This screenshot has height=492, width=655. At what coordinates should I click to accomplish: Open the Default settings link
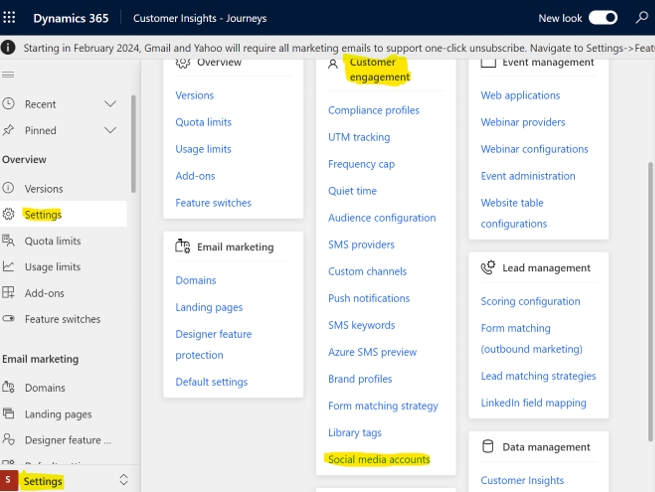pos(211,382)
